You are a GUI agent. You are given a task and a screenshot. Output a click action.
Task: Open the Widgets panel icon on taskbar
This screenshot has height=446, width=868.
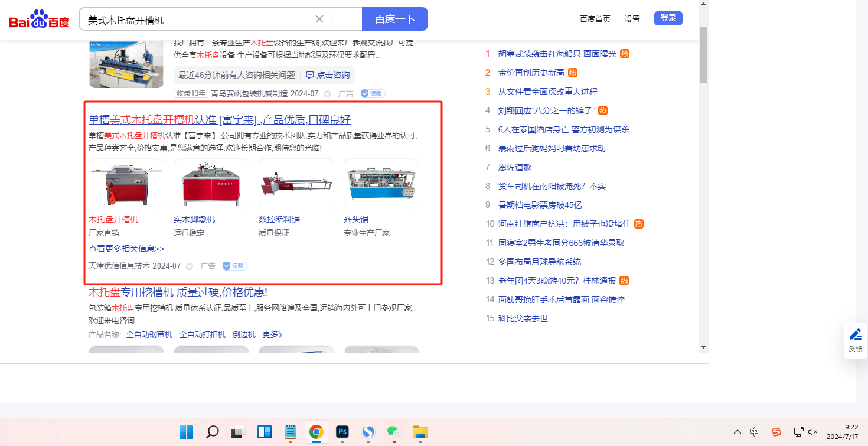[x=264, y=432]
